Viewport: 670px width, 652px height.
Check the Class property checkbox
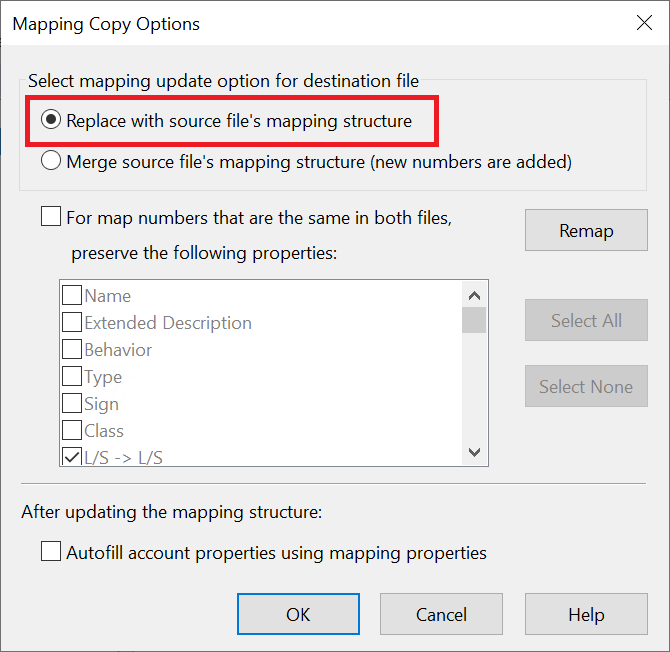(x=72, y=430)
